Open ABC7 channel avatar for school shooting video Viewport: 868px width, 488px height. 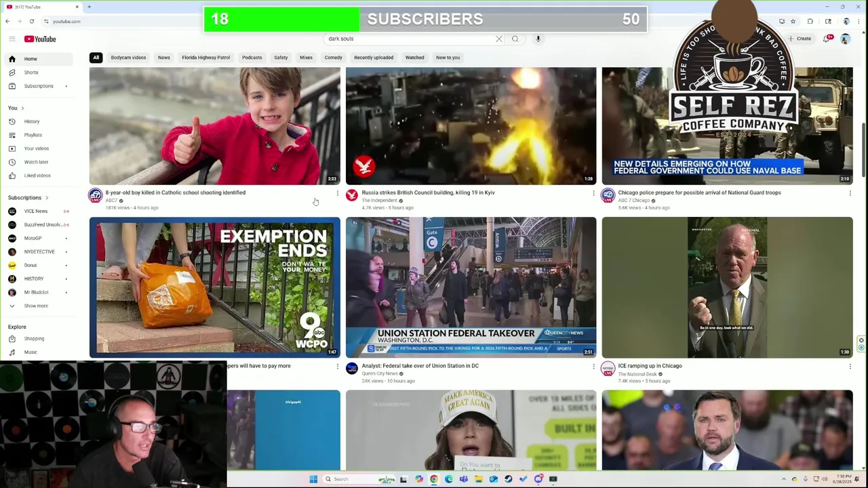[x=96, y=195]
